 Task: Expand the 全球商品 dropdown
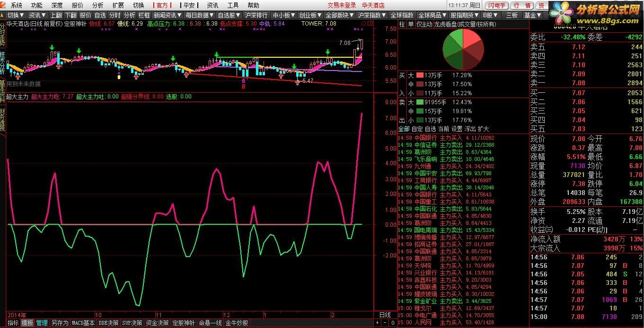(432, 15)
